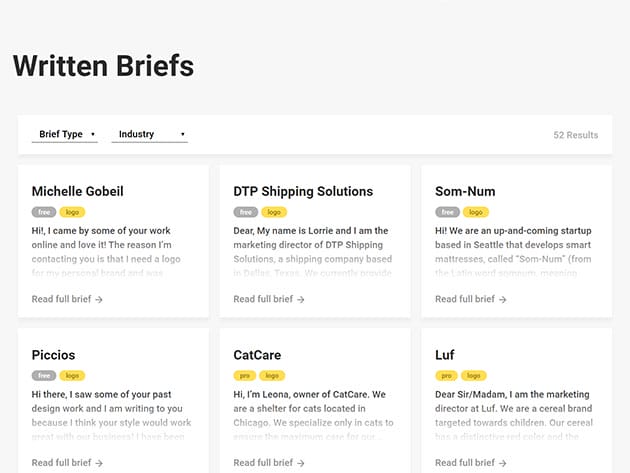Click the pro tag on Luf card
This screenshot has height=473, width=630.
coord(448,376)
